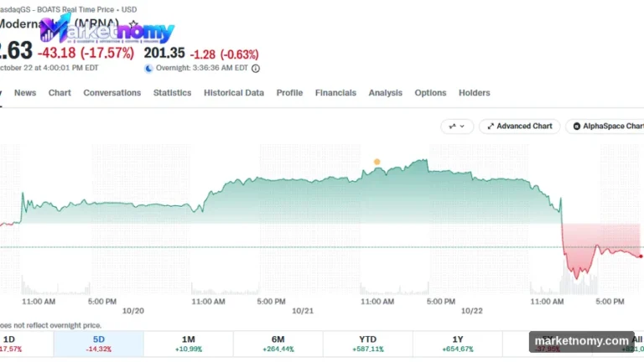The width and height of the screenshot is (644, 362).
Task: Select the 1M time range
Action: point(189,344)
